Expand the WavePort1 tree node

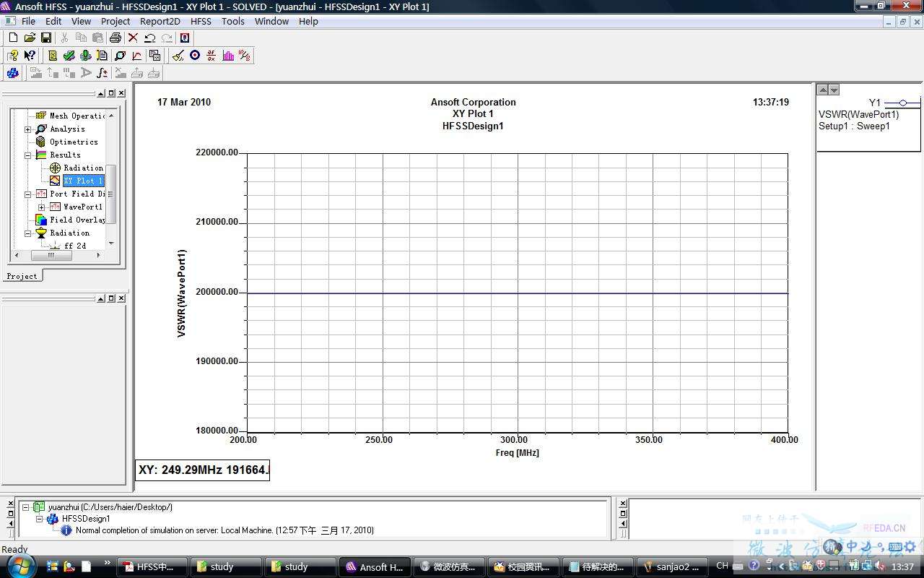(x=42, y=207)
